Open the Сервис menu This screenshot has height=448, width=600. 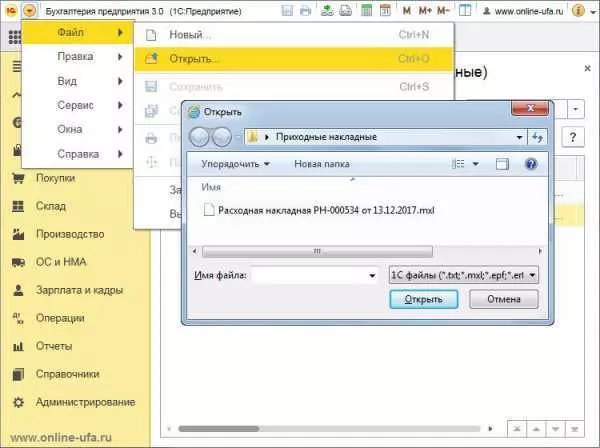click(78, 105)
